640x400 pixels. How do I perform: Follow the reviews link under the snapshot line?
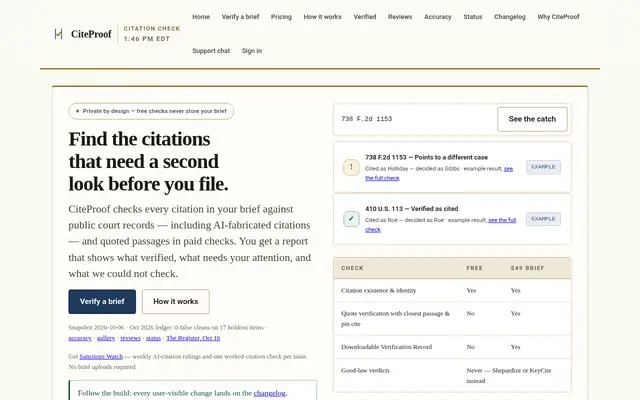[130, 338]
